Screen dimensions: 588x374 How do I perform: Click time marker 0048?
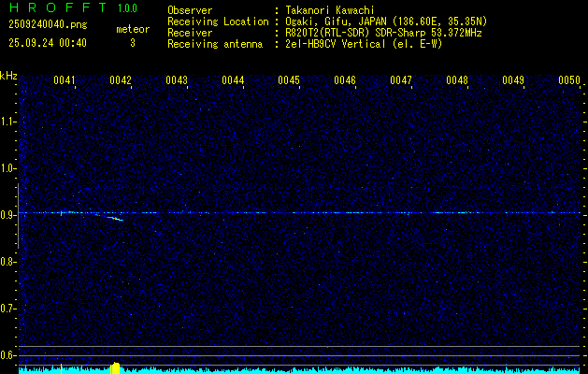(x=457, y=80)
